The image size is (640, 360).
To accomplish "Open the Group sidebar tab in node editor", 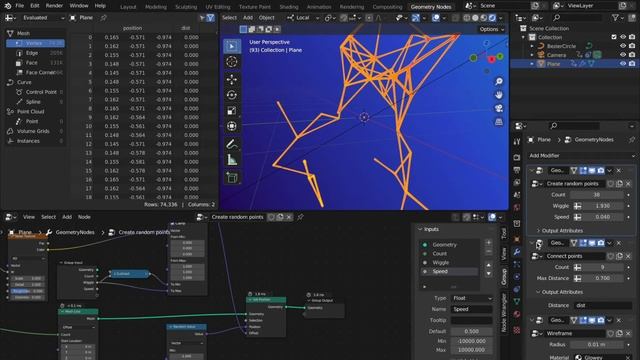I will [504, 277].
